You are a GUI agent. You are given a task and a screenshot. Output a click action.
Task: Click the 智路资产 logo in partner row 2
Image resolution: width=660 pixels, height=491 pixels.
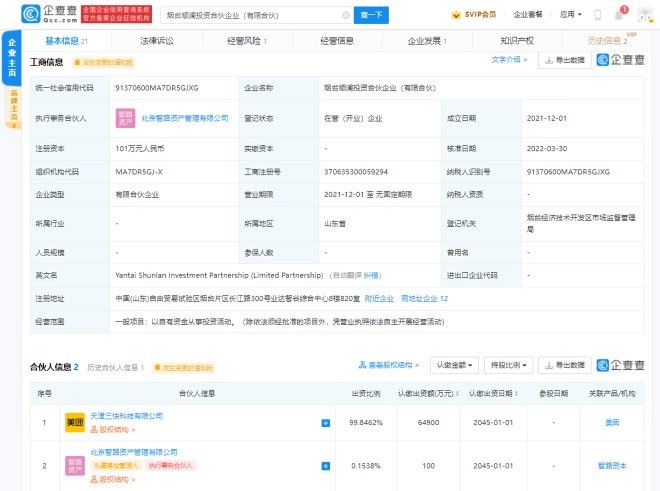pos(75,466)
